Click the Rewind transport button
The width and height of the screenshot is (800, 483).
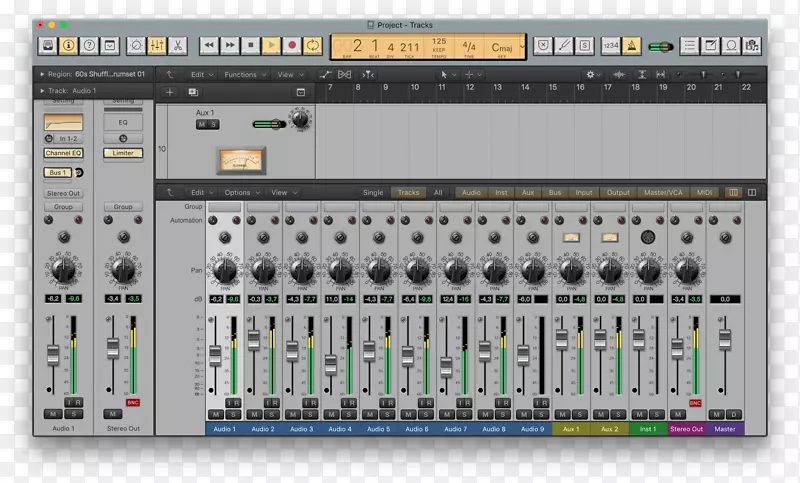(209, 45)
